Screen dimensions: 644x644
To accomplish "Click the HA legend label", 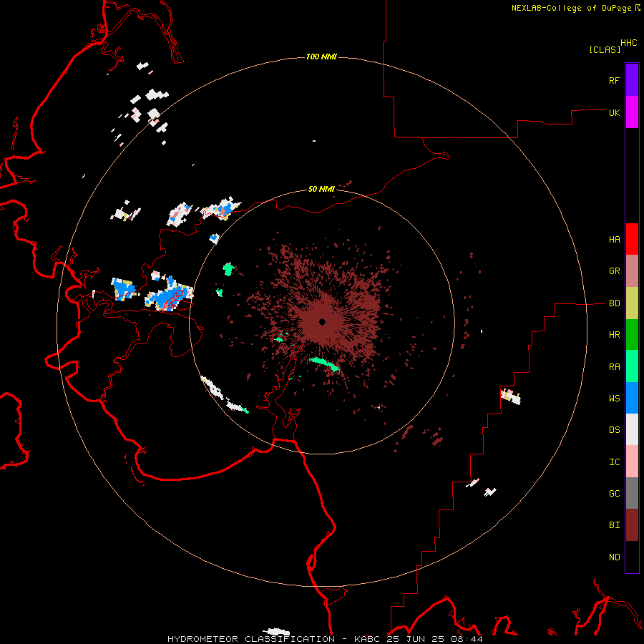I will click(x=614, y=240).
